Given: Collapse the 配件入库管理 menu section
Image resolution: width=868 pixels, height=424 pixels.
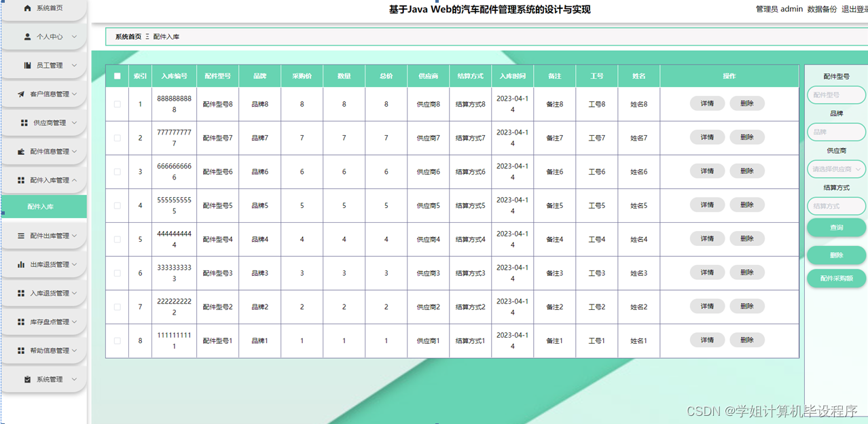Looking at the screenshot, I should pos(43,179).
